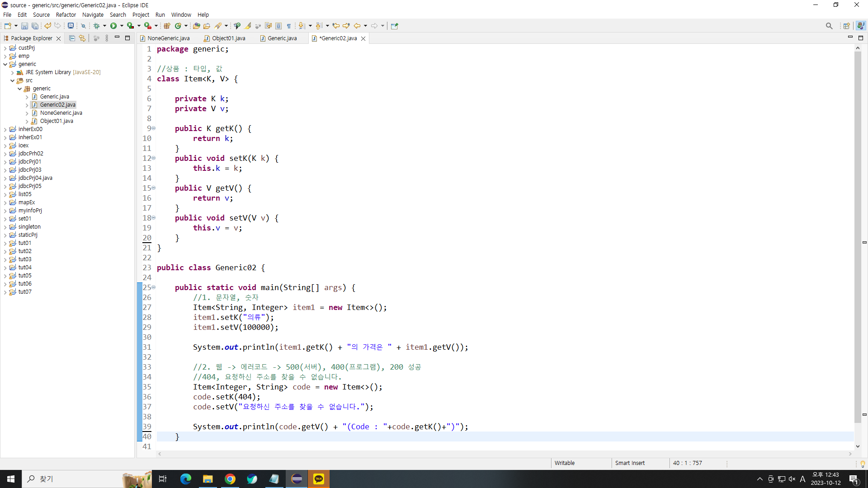This screenshot has height=488, width=868.
Task: Select Object01.java in Package Explorer
Action: [x=57, y=121]
